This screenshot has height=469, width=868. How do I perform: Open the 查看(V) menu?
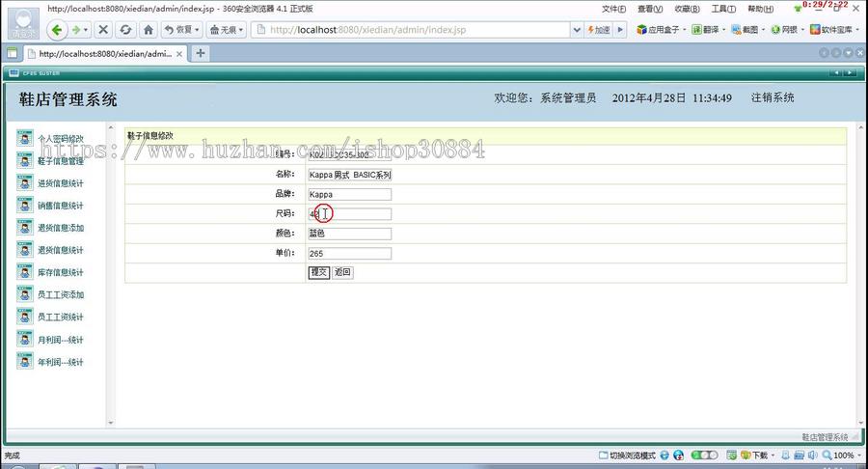650,9
